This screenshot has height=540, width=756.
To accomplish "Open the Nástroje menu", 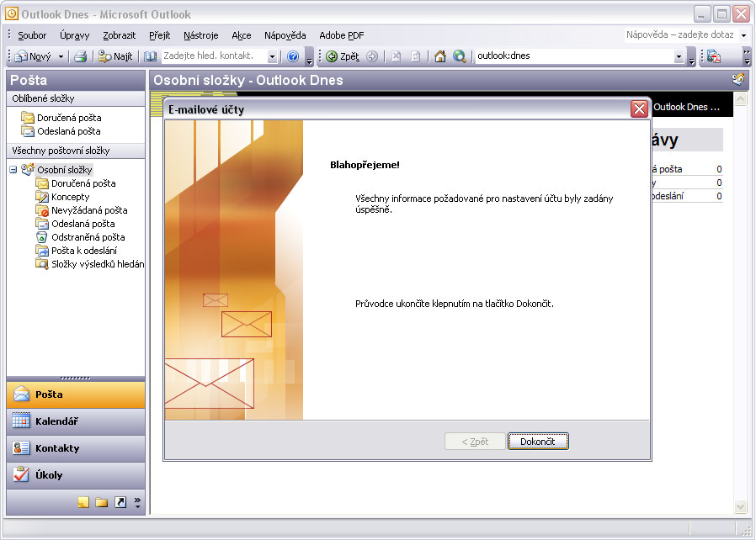I will coord(200,35).
